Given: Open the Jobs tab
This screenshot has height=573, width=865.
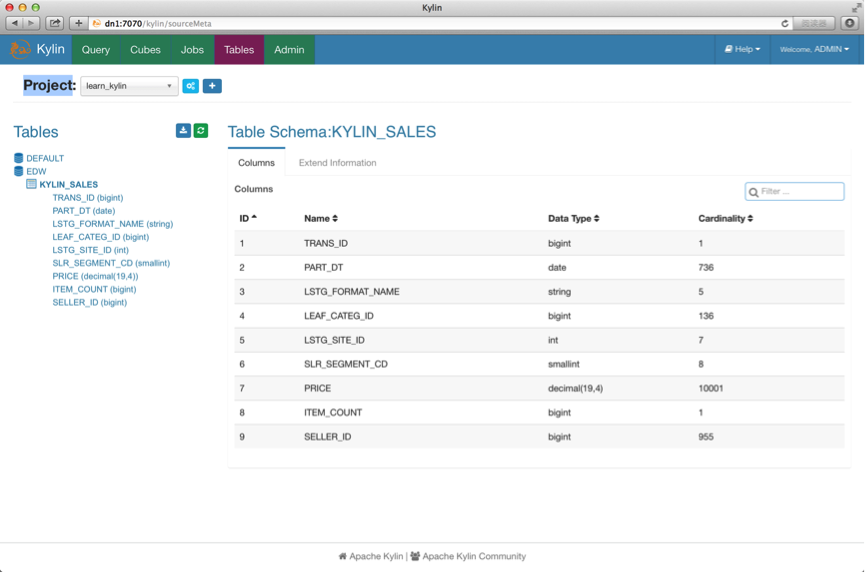Looking at the screenshot, I should click(x=192, y=50).
